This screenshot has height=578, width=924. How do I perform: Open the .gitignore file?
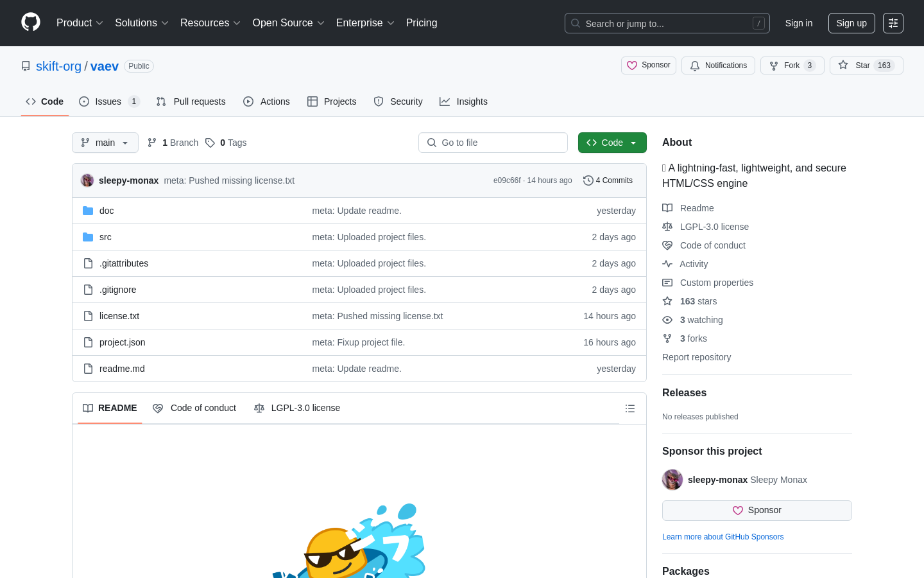tap(118, 290)
